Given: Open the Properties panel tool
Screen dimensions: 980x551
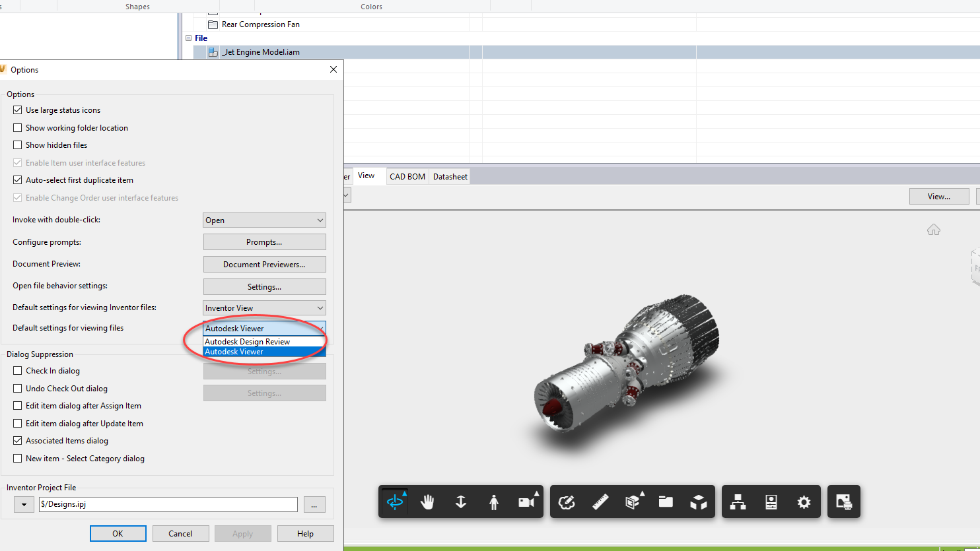Looking at the screenshot, I should (771, 502).
